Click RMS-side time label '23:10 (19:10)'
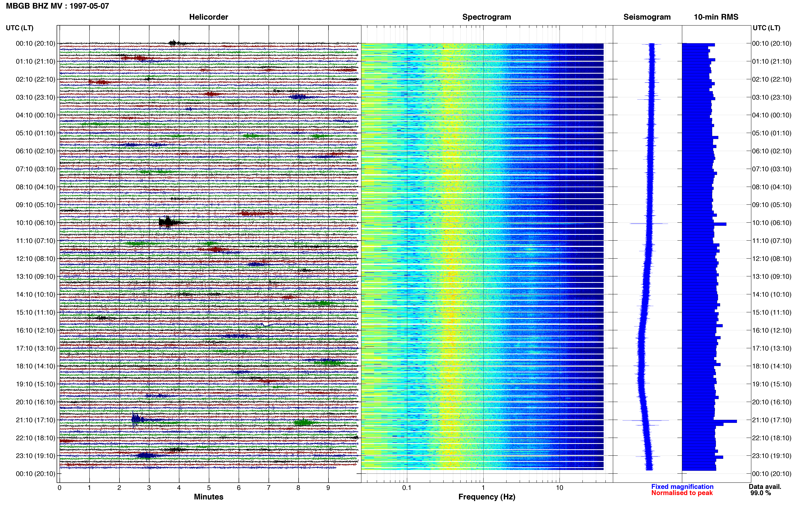Image resolution: width=812 pixels, height=508 pixels. tap(772, 456)
